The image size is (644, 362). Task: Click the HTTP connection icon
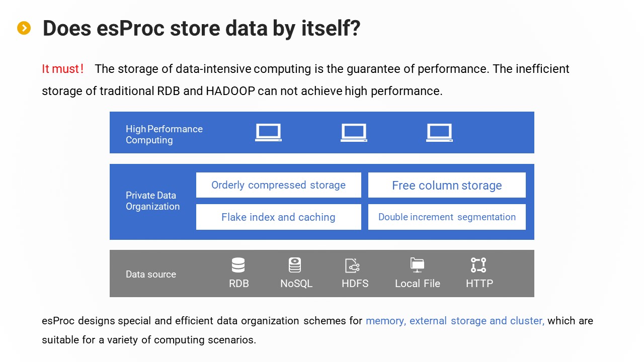click(x=478, y=265)
